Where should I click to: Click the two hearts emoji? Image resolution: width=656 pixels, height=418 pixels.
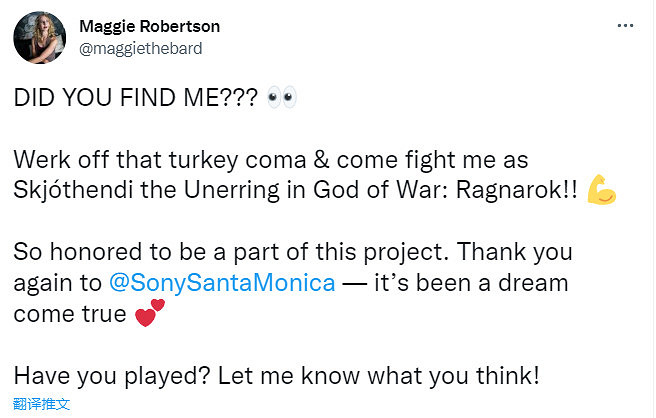point(149,316)
